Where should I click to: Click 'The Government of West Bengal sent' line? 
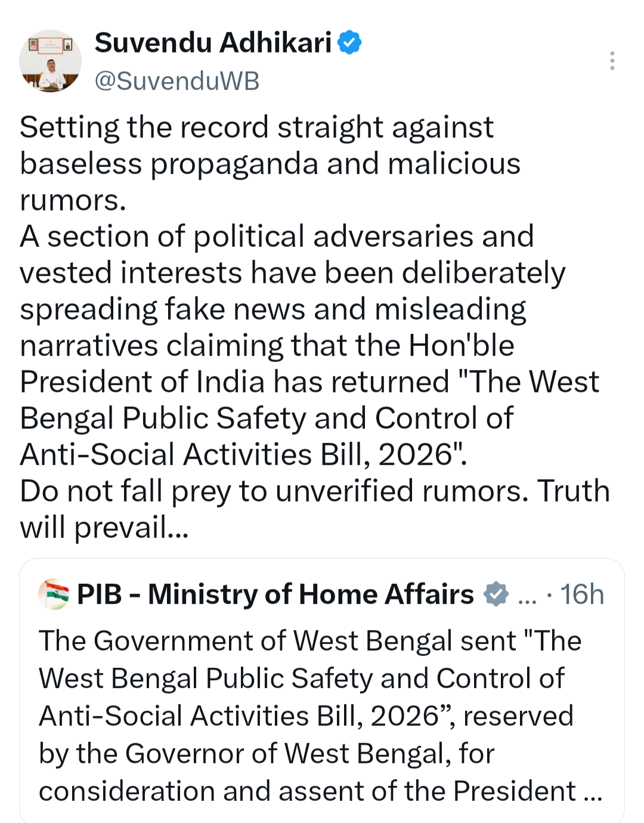[278, 641]
